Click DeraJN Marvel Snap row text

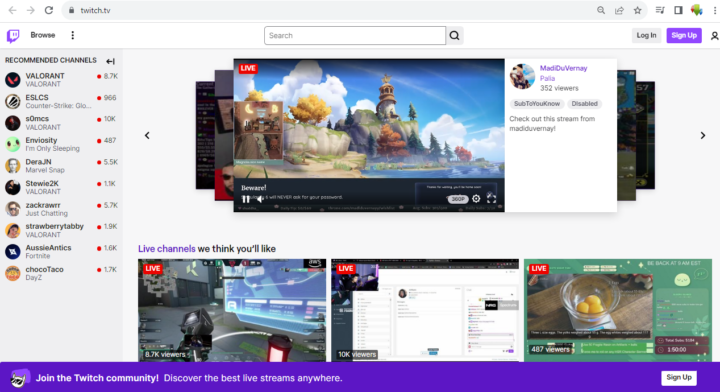[45, 170]
